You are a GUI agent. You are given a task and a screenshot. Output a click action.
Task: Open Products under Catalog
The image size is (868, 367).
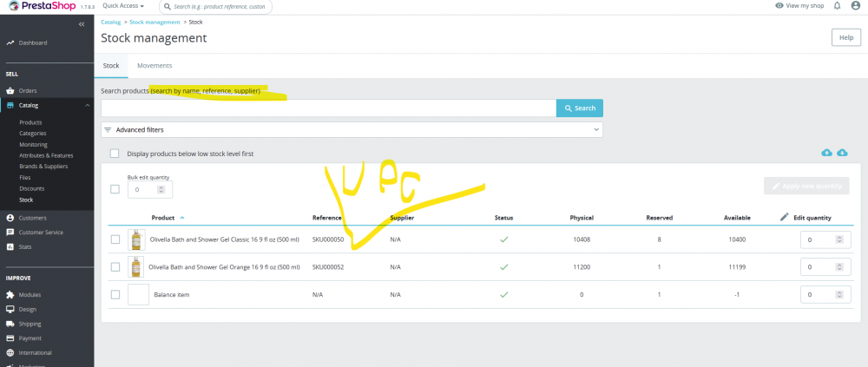coord(30,122)
